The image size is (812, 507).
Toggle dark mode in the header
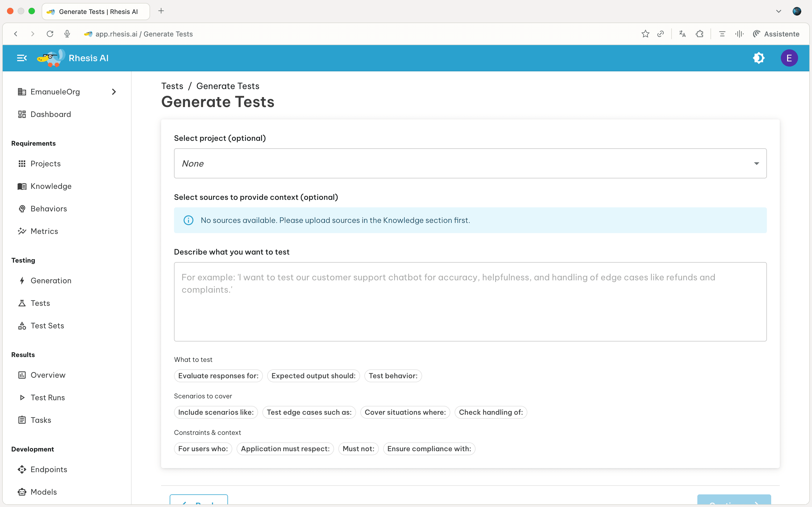click(x=759, y=58)
